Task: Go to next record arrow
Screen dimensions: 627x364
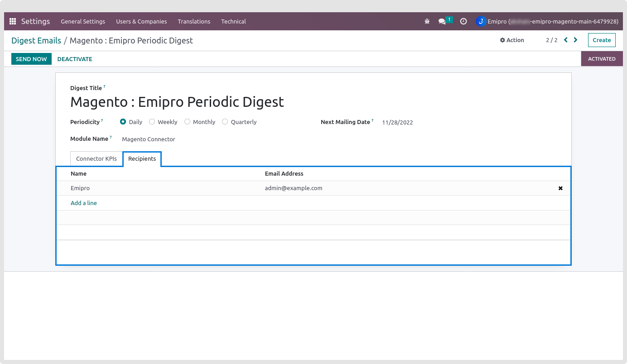Action: [575, 40]
